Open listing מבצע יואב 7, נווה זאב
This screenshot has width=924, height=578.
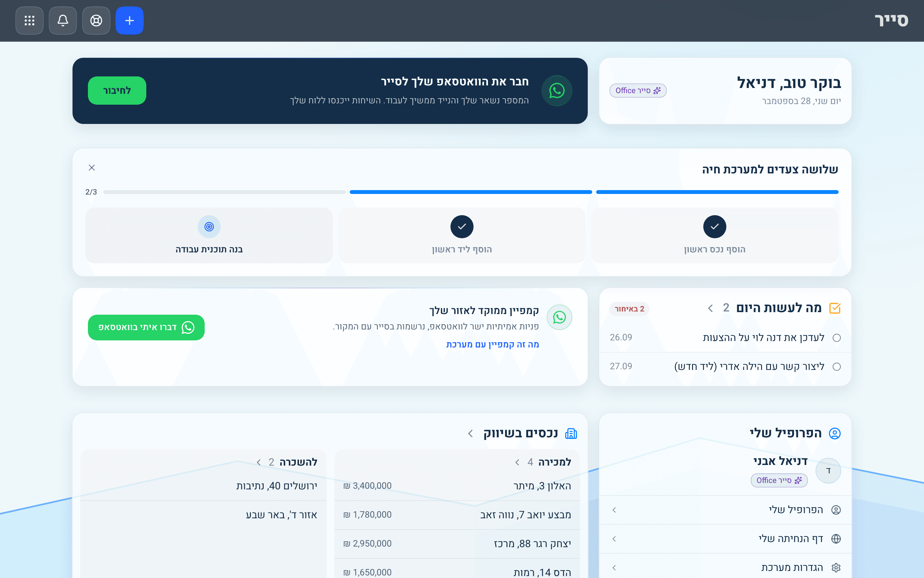coord(457,515)
